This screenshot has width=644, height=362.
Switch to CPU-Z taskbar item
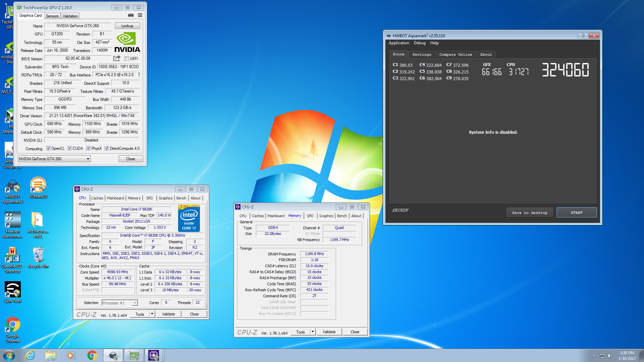click(x=154, y=355)
